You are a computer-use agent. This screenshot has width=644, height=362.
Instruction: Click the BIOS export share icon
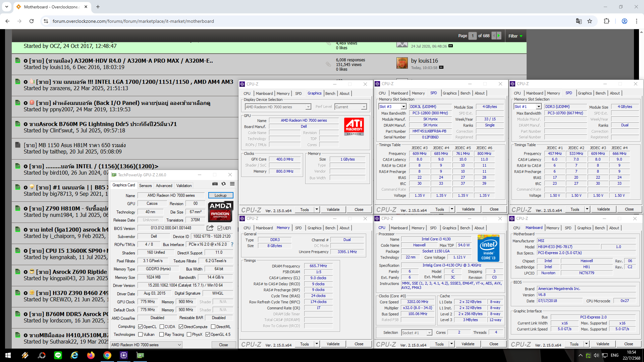(x=210, y=228)
